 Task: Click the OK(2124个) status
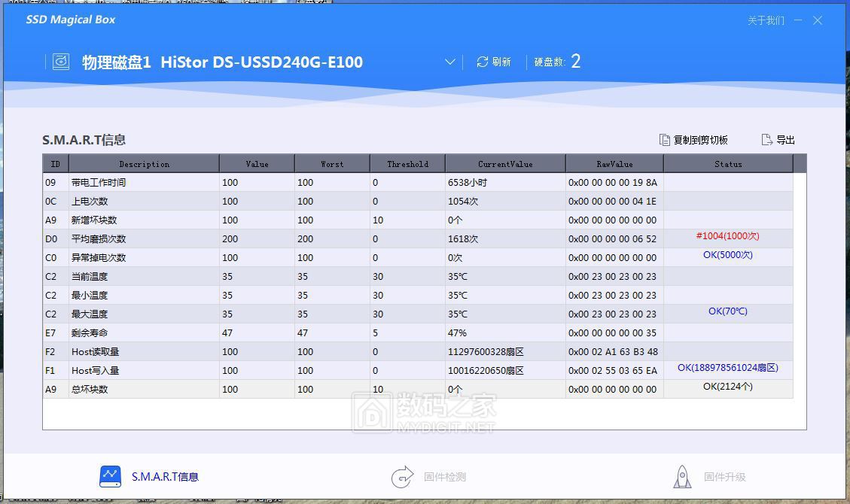[x=727, y=387]
